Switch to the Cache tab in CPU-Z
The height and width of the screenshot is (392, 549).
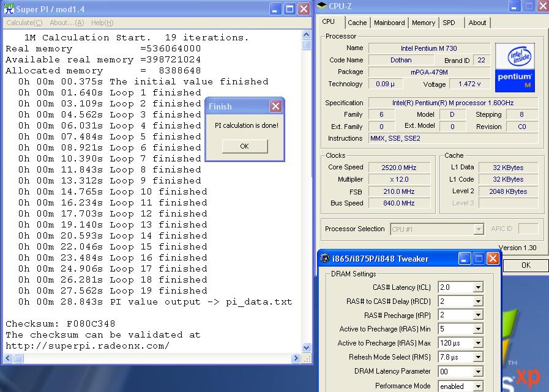(x=357, y=23)
